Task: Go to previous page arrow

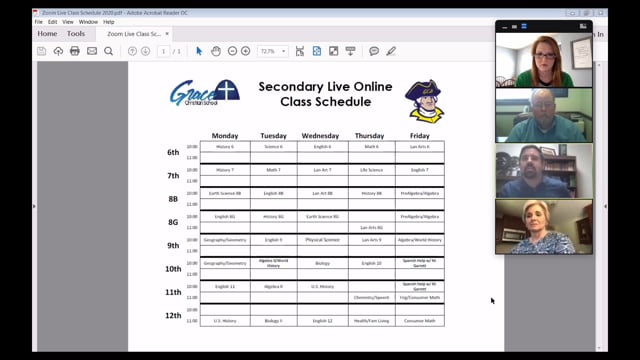Action: pyautogui.click(x=132, y=51)
